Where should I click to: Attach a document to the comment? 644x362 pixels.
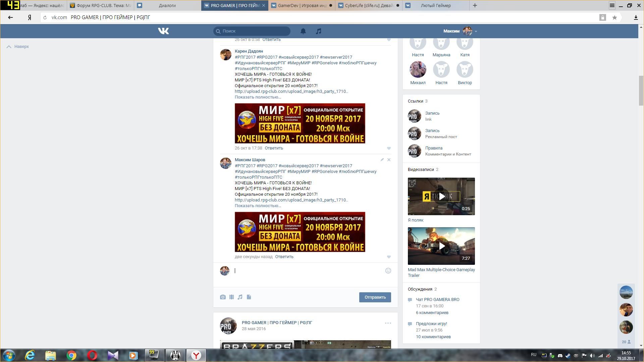pyautogui.click(x=249, y=297)
